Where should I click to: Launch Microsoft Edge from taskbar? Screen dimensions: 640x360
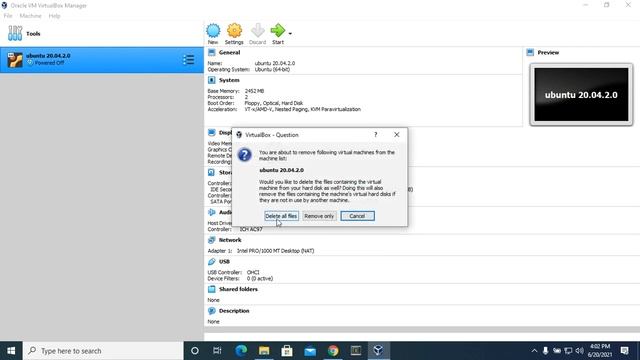(241, 351)
